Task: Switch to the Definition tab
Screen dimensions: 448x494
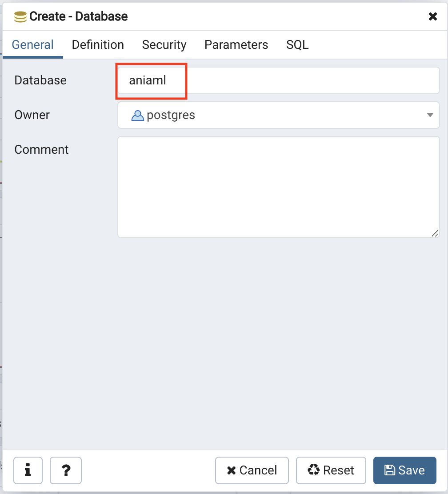Action: click(98, 45)
